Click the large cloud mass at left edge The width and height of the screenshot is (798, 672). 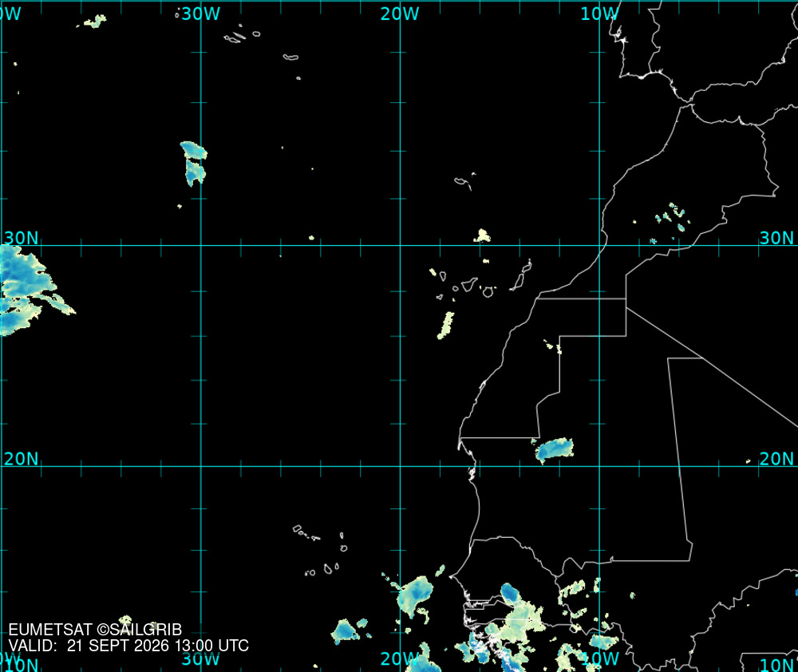click(30, 291)
